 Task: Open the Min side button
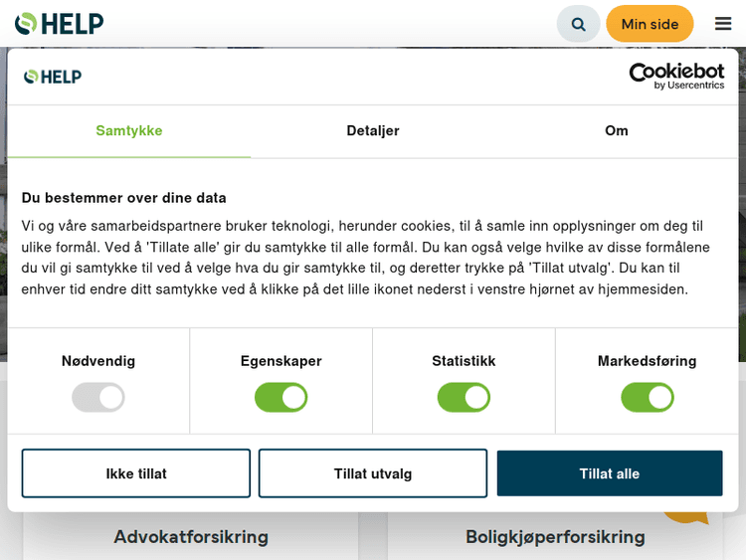pos(650,24)
